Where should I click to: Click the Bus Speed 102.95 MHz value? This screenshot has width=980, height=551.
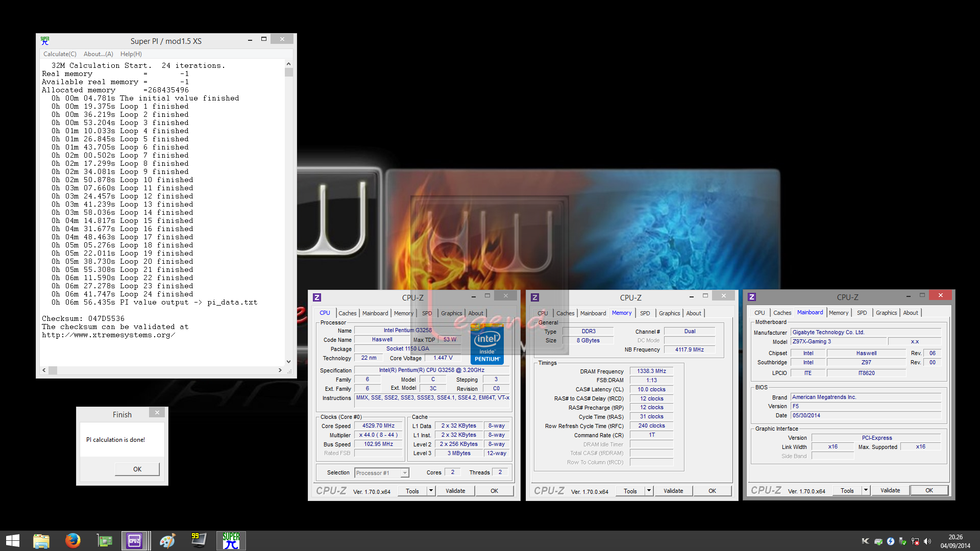(378, 444)
